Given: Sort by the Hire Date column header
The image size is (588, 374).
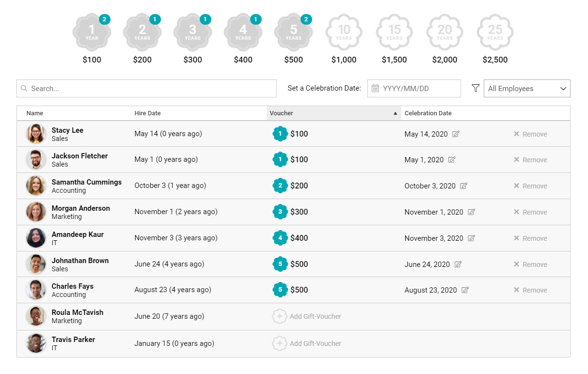Looking at the screenshot, I should [147, 113].
